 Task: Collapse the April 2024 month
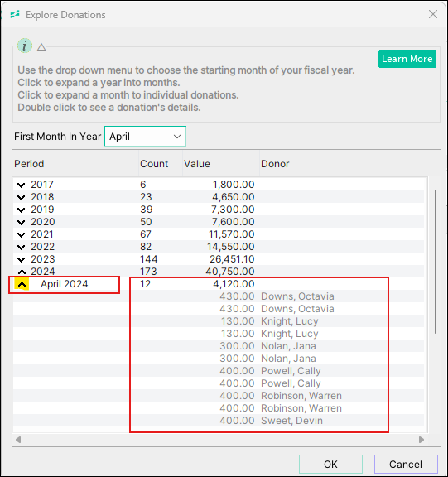click(x=22, y=284)
